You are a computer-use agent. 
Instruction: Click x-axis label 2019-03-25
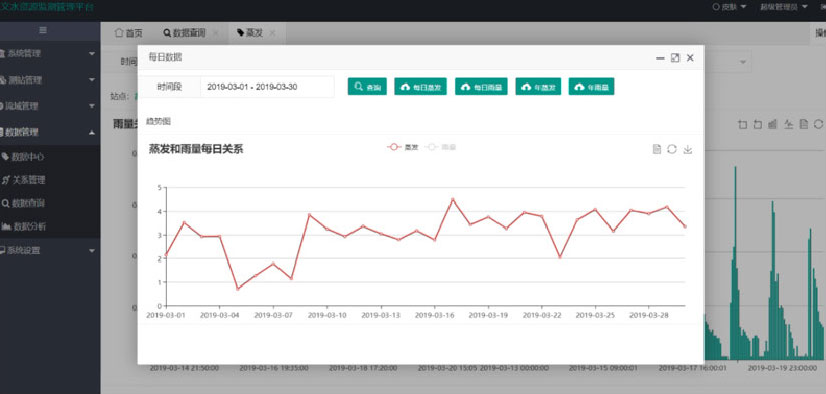pyautogui.click(x=595, y=315)
